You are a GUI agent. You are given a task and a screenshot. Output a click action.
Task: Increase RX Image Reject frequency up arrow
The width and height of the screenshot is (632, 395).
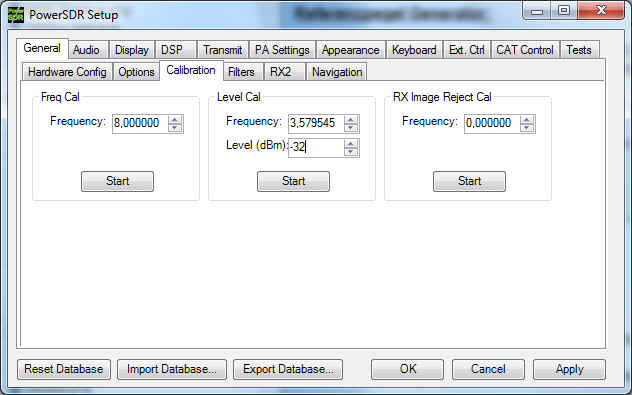pyautogui.click(x=526, y=120)
